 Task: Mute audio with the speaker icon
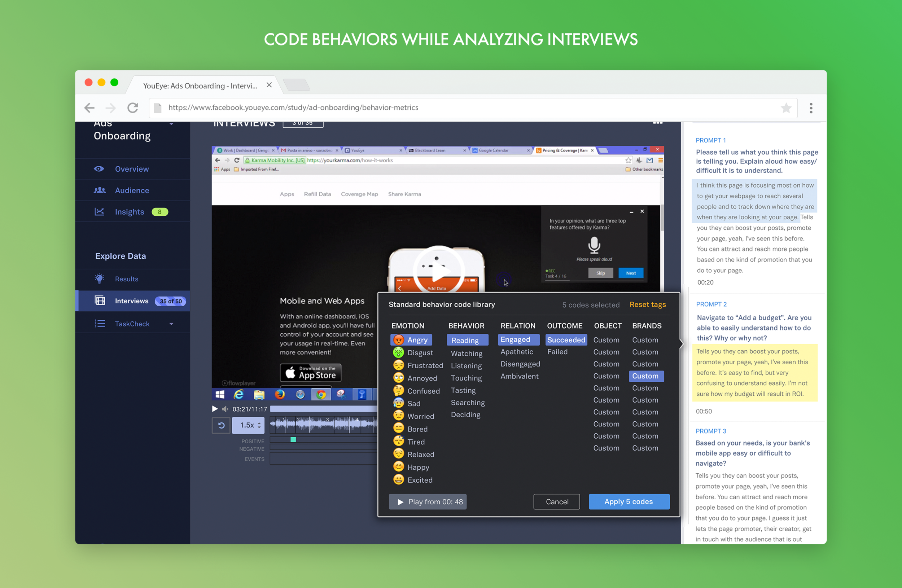point(225,409)
